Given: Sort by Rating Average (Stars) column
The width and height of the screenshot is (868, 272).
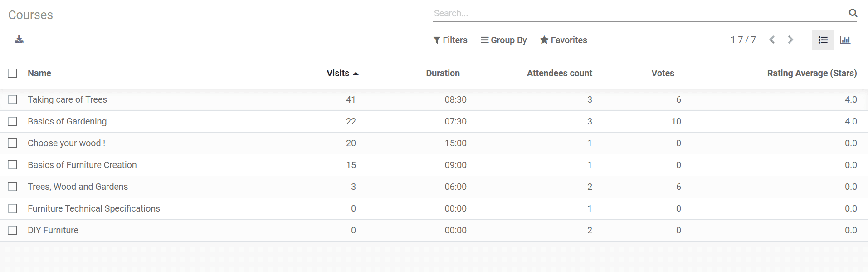Looking at the screenshot, I should point(812,73).
